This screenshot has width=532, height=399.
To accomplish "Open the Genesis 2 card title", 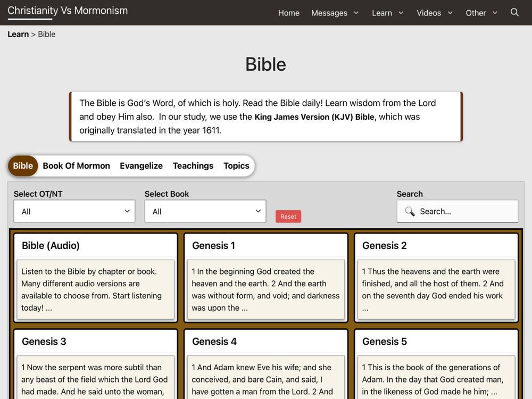I will point(384,245).
